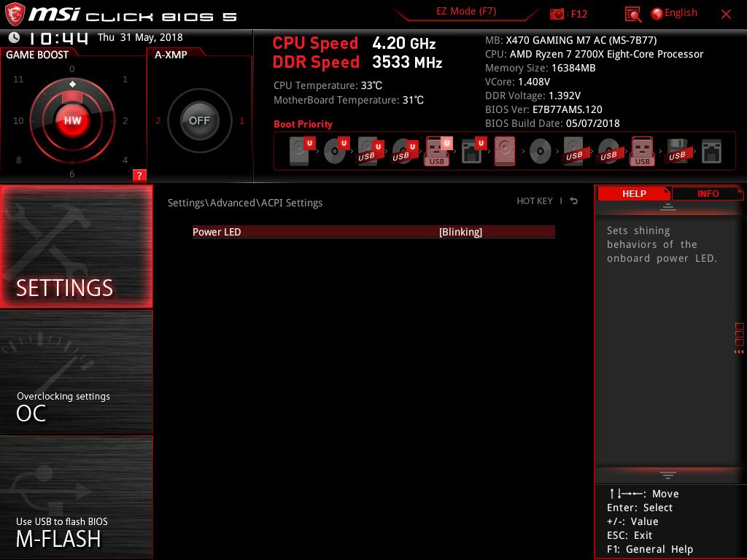Click the VCore 1.408V reading
Viewport: 747px width, 560px height.
click(x=517, y=82)
